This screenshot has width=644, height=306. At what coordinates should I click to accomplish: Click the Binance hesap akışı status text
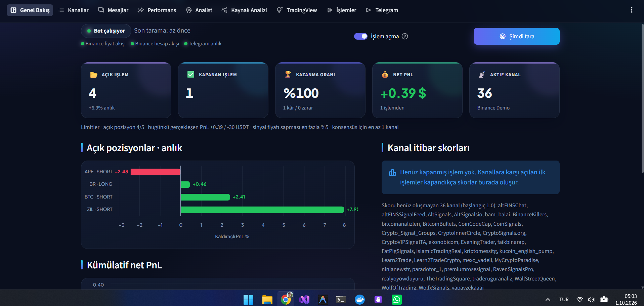[157, 44]
